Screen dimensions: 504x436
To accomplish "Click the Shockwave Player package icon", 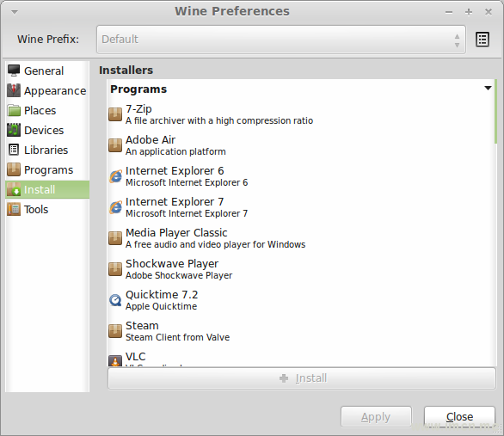I will click(x=115, y=269).
